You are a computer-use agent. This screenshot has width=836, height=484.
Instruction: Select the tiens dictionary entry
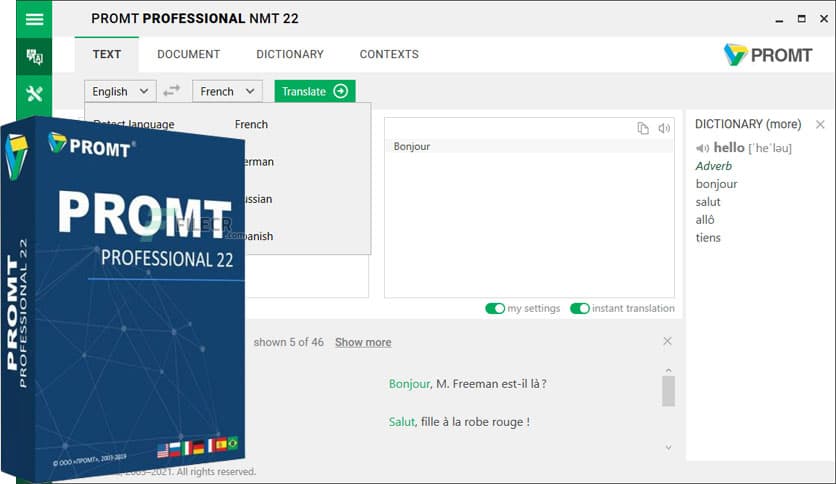pos(708,238)
